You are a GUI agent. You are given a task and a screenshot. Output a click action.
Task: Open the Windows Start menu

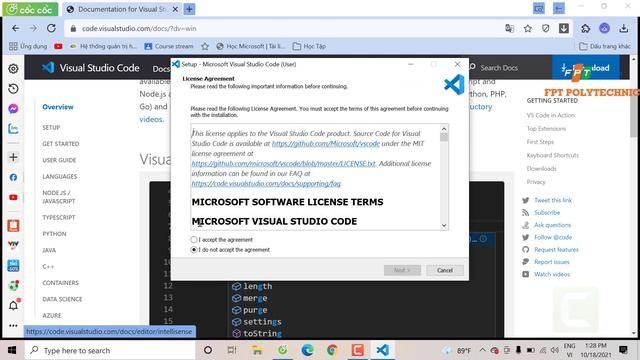(x=12, y=350)
